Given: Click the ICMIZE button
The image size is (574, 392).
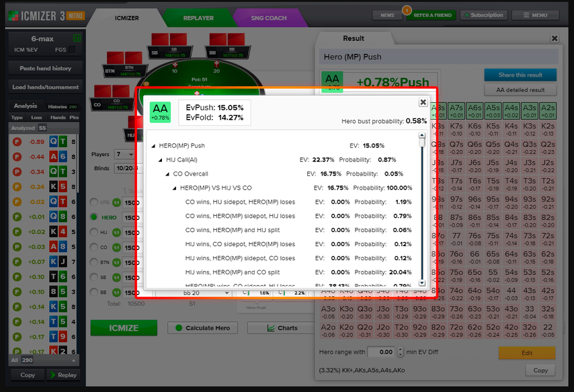Looking at the screenshot, I should [124, 328].
